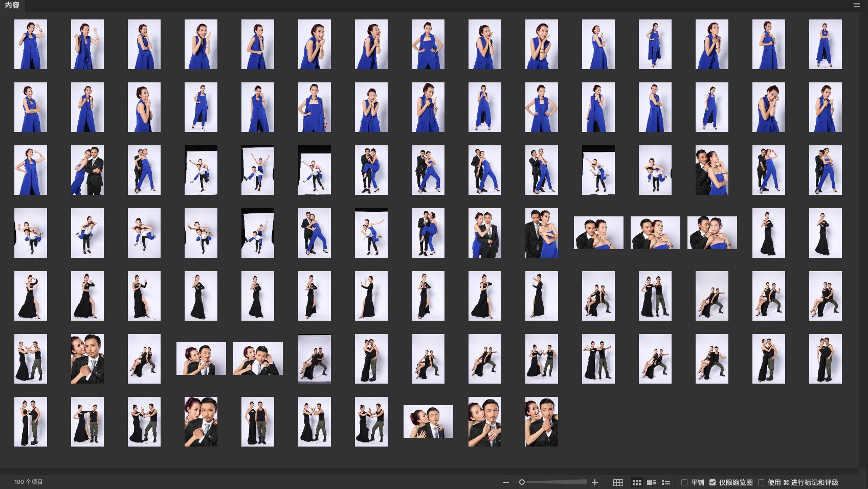Click the plus icon to enlarge thumbnails
This screenshot has width=868, height=489.
[595, 482]
